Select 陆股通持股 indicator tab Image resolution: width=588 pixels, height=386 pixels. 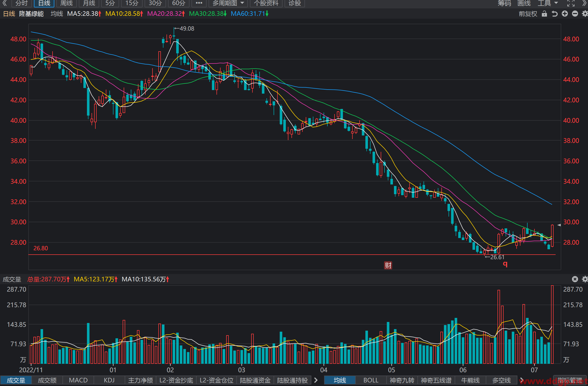292,380
